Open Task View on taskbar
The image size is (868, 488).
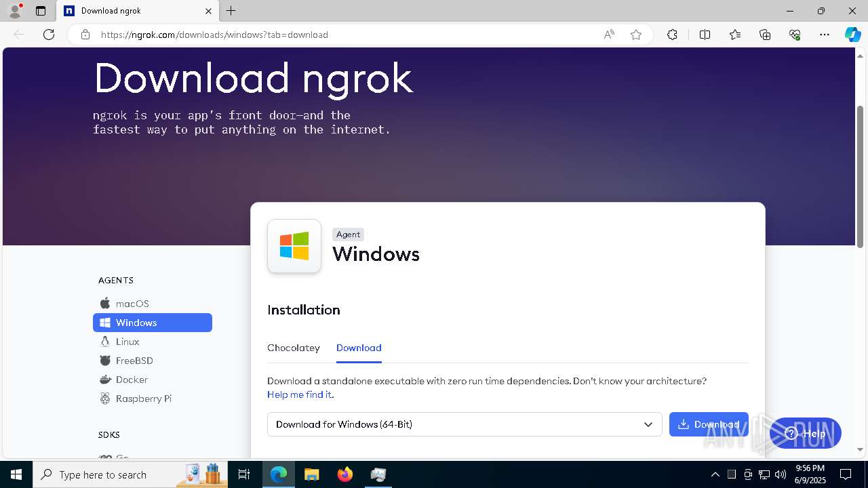point(244,474)
